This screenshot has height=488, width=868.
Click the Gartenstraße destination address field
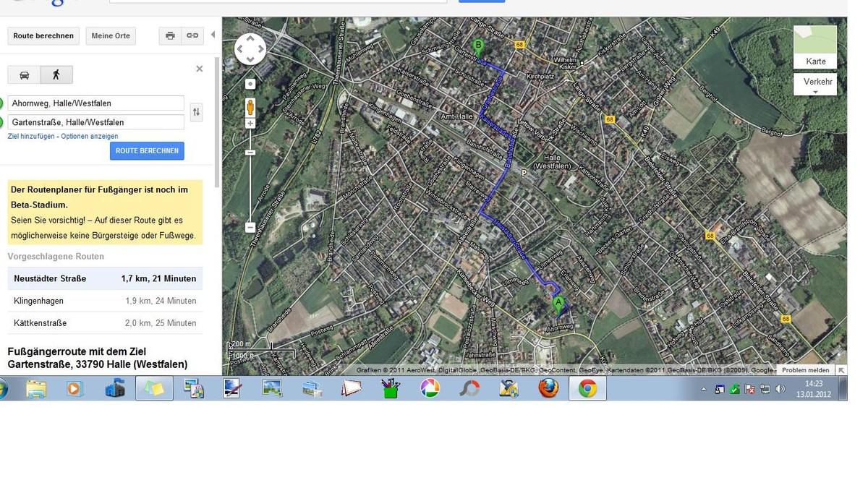(96, 122)
